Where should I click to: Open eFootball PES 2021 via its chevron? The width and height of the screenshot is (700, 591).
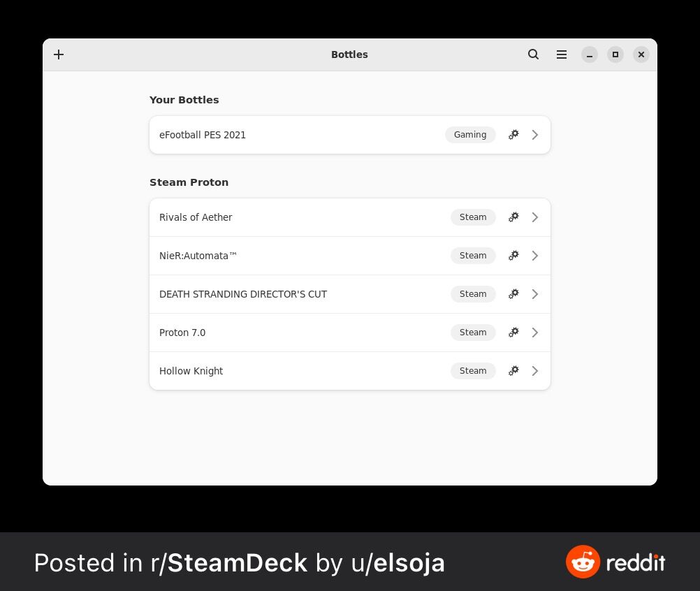click(535, 135)
